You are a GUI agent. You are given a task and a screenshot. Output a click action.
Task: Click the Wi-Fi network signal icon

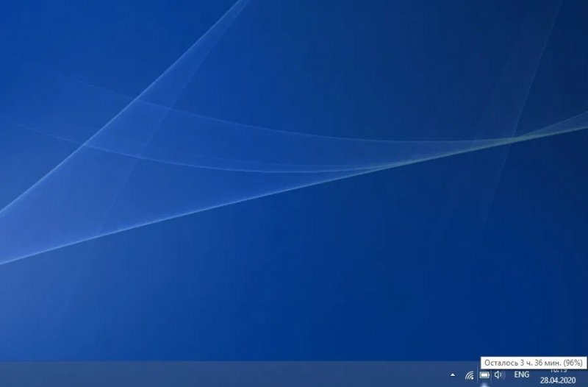[x=469, y=375]
